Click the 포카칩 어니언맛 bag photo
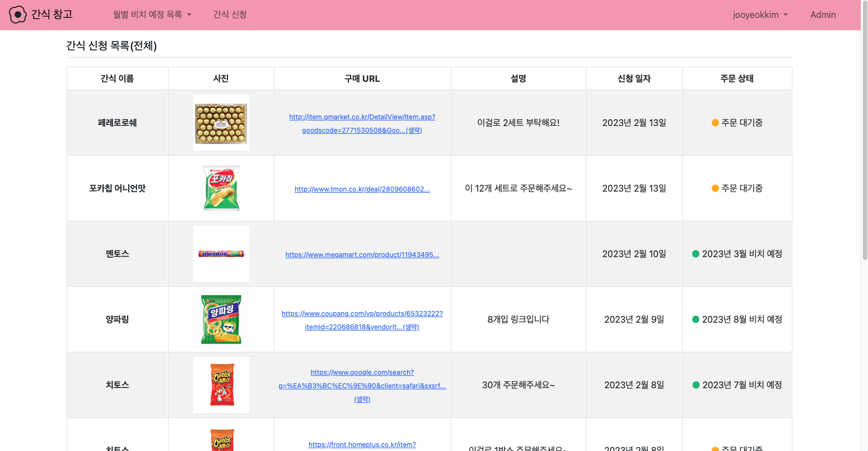 point(221,188)
